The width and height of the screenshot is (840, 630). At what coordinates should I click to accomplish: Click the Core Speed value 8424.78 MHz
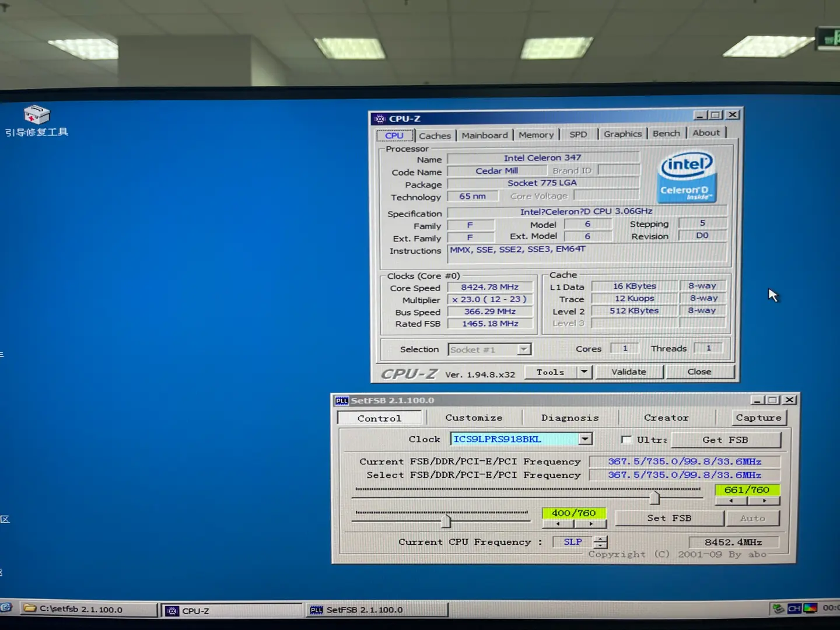(490, 287)
